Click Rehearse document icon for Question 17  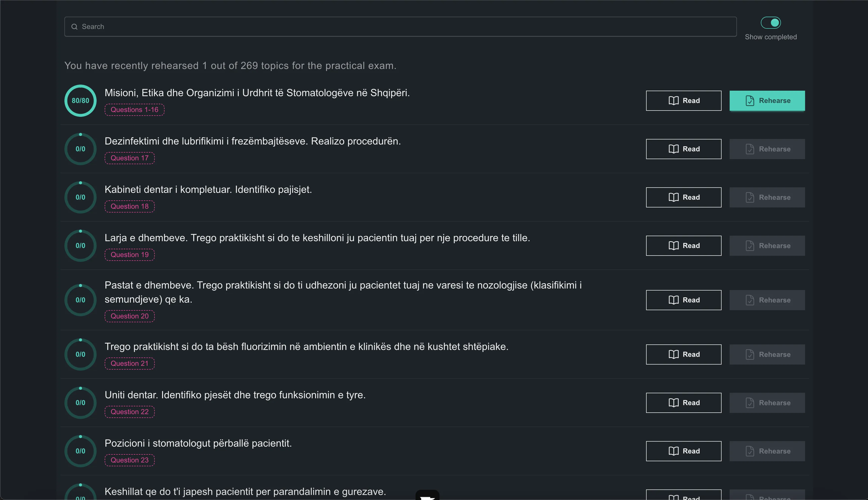[750, 149]
